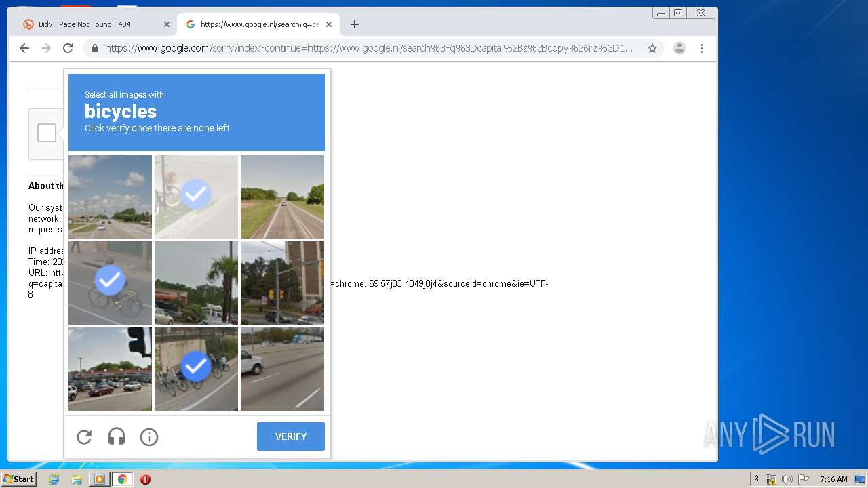Open Action Center flag icon

(803, 479)
